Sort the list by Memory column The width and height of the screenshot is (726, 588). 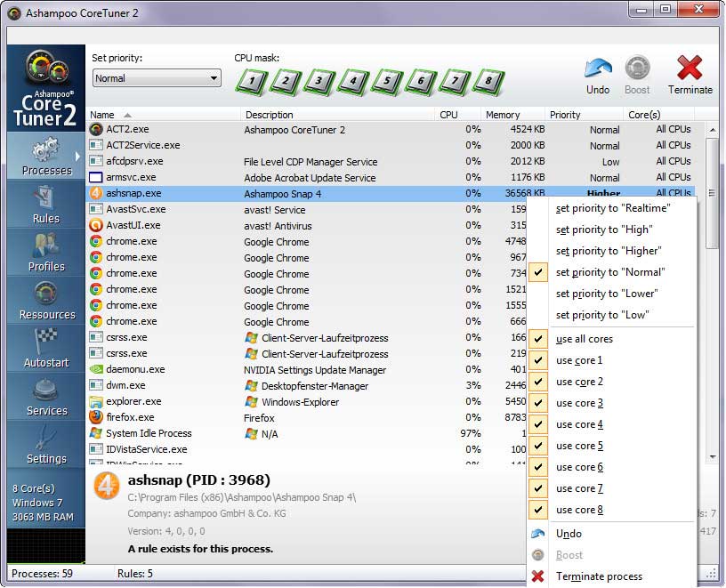503,115
